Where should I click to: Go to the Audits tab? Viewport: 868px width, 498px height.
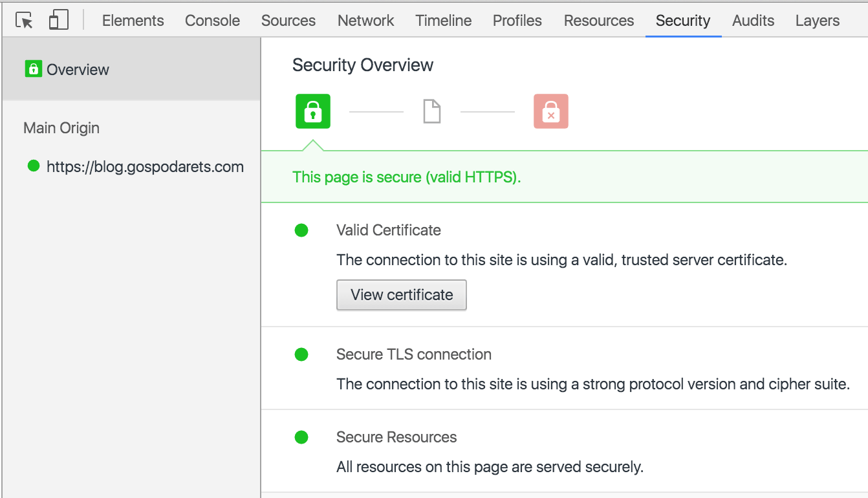pyautogui.click(x=753, y=21)
